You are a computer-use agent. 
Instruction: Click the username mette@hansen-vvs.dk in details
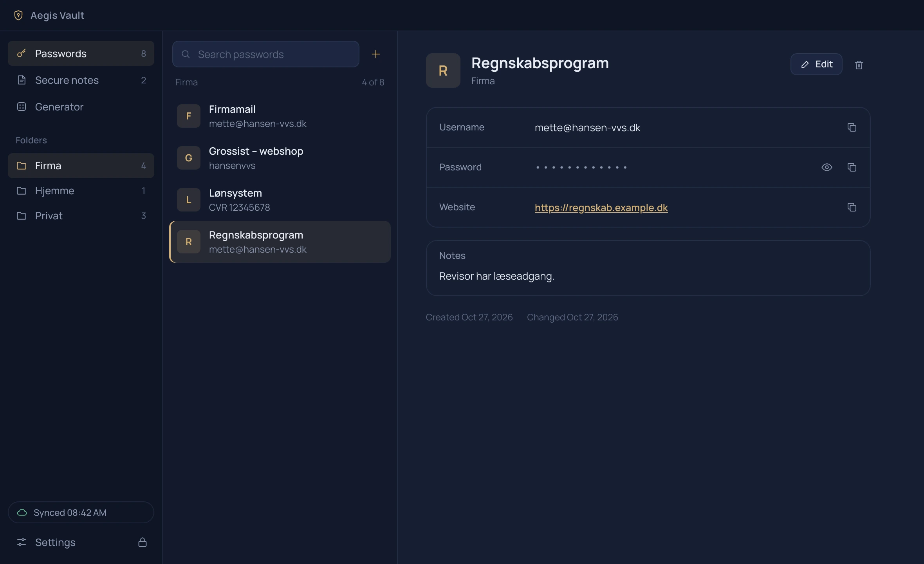point(587,128)
